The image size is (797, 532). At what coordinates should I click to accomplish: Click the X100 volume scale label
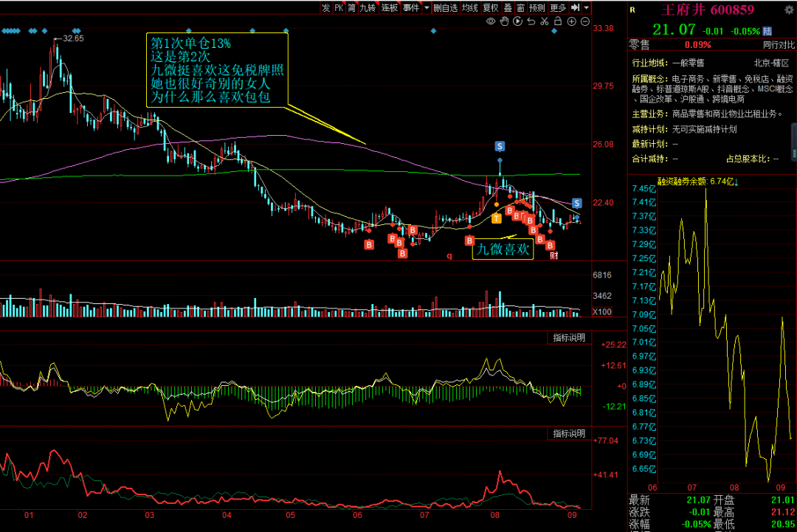pos(602,312)
